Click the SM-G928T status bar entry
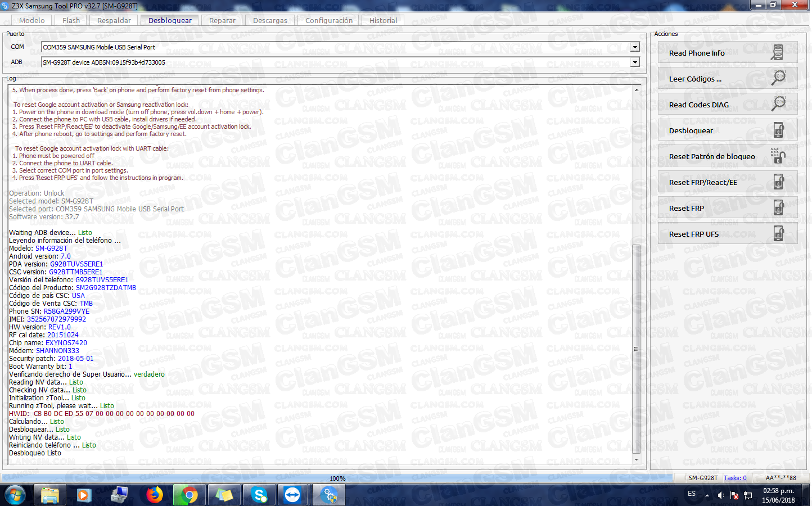812x506 pixels. point(703,478)
